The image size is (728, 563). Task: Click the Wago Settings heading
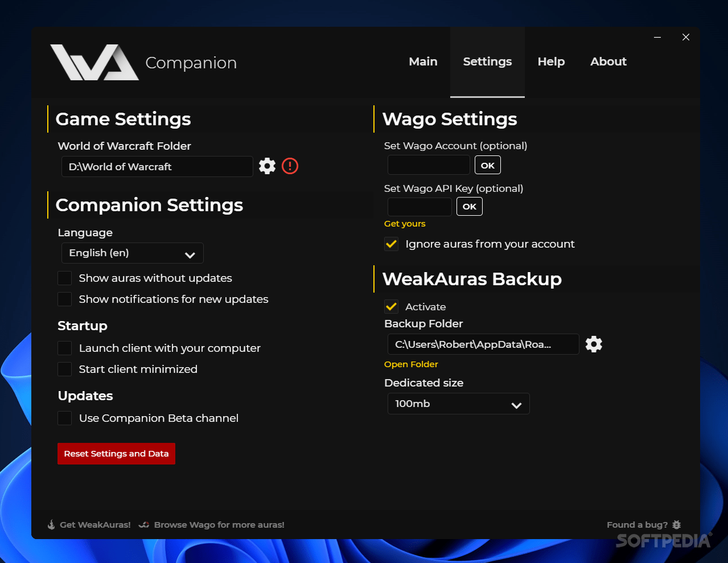click(450, 119)
